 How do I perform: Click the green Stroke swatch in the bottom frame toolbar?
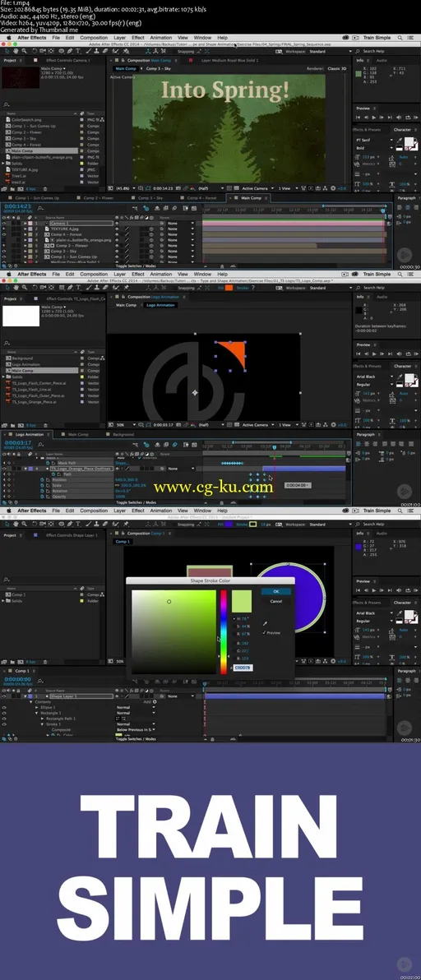[252, 524]
